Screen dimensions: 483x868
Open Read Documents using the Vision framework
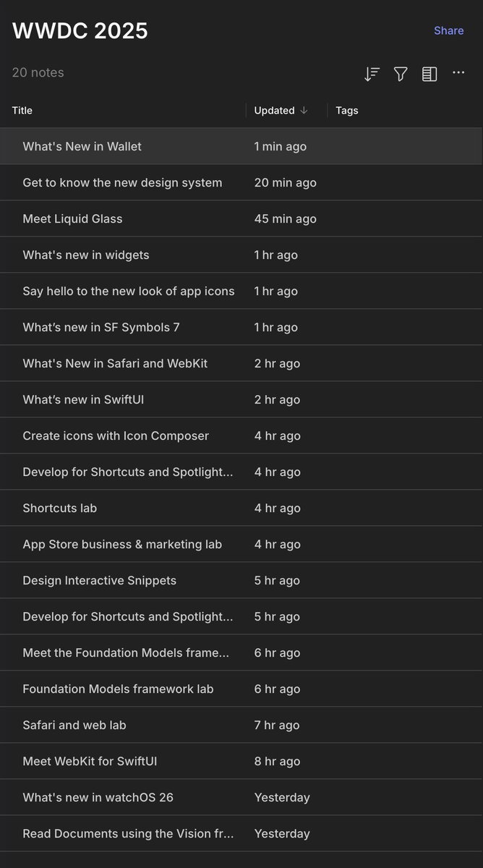tap(241, 833)
